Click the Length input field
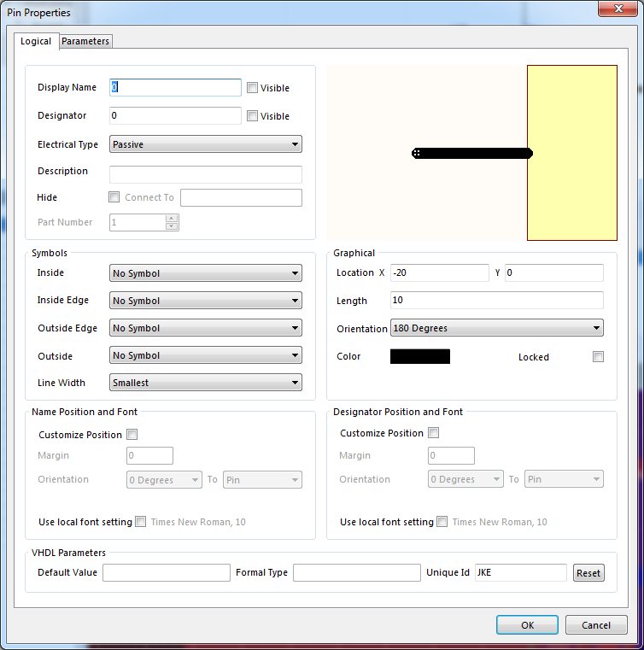Viewport: 644px width, 650px height. [497, 300]
